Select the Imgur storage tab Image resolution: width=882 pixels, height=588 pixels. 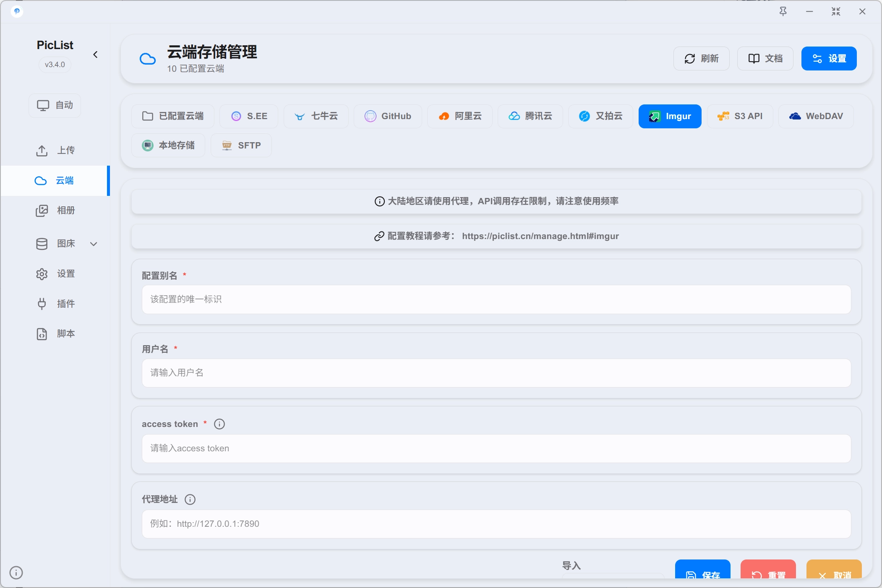point(670,116)
